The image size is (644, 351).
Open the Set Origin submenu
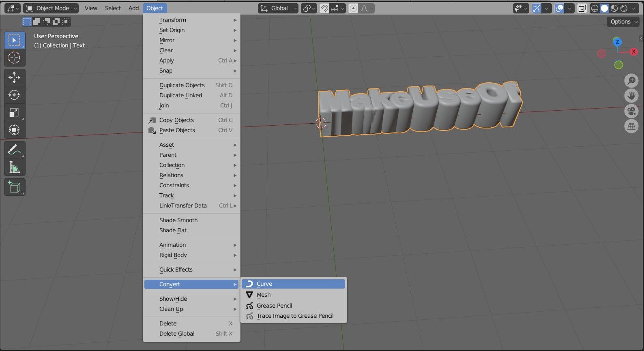pos(191,30)
